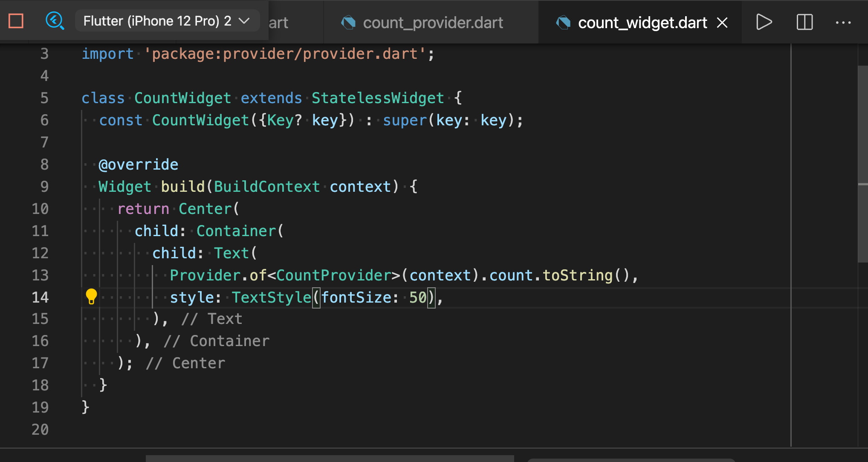Run the file with the play icon
Viewport: 868px width, 462px height.
click(764, 22)
